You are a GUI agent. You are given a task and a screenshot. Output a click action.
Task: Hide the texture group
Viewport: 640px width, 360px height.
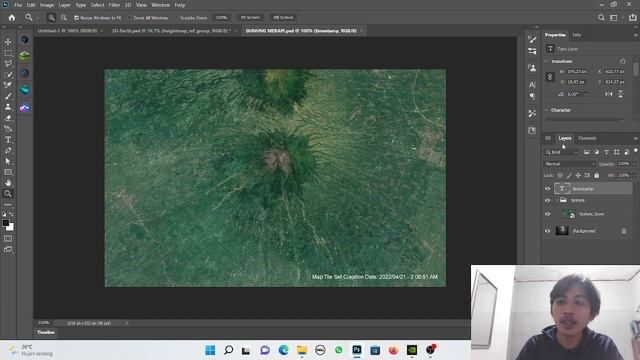tap(548, 200)
